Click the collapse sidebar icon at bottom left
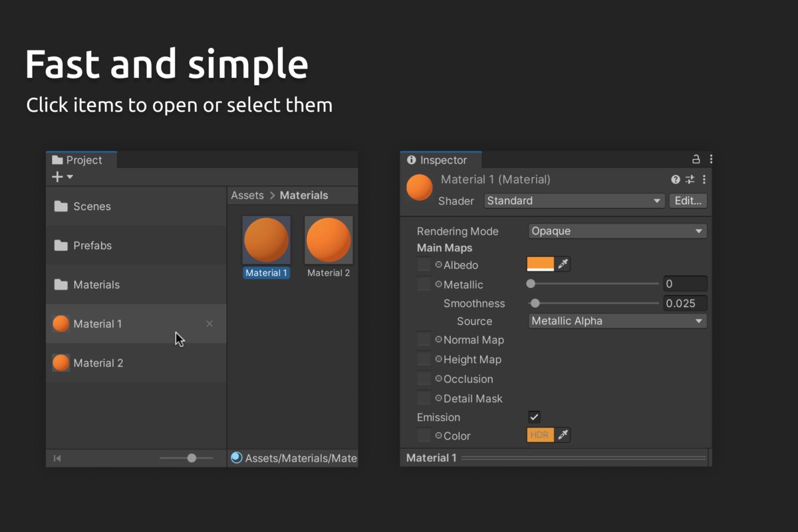The image size is (798, 532). tap(57, 458)
